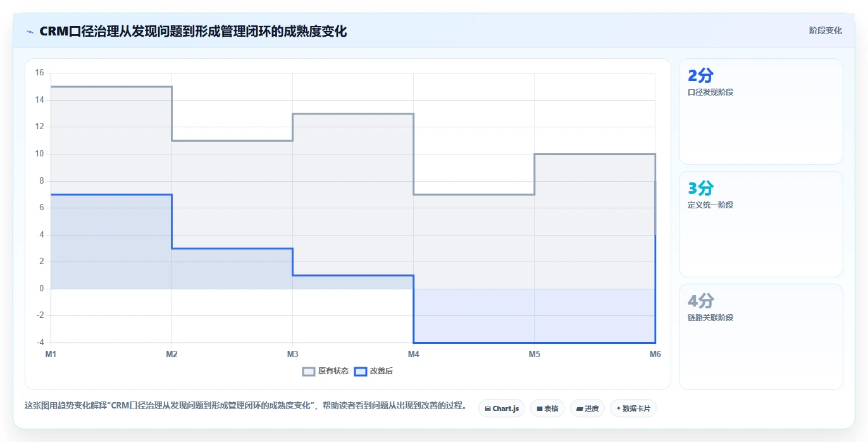The image size is (868, 442).
Task: Click the trend icon before the CRM title
Action: pos(30,32)
